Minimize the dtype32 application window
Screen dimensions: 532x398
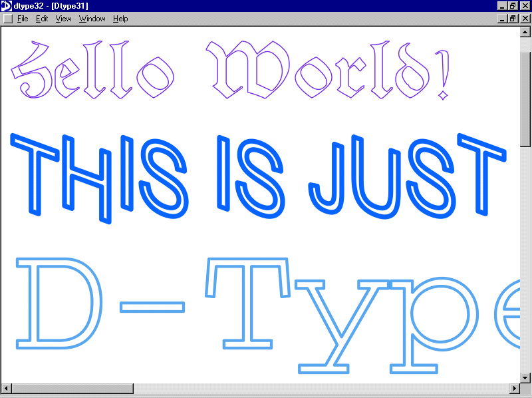point(503,6)
